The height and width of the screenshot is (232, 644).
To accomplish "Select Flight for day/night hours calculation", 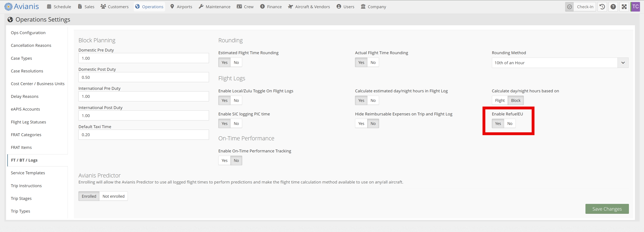I will [500, 101].
